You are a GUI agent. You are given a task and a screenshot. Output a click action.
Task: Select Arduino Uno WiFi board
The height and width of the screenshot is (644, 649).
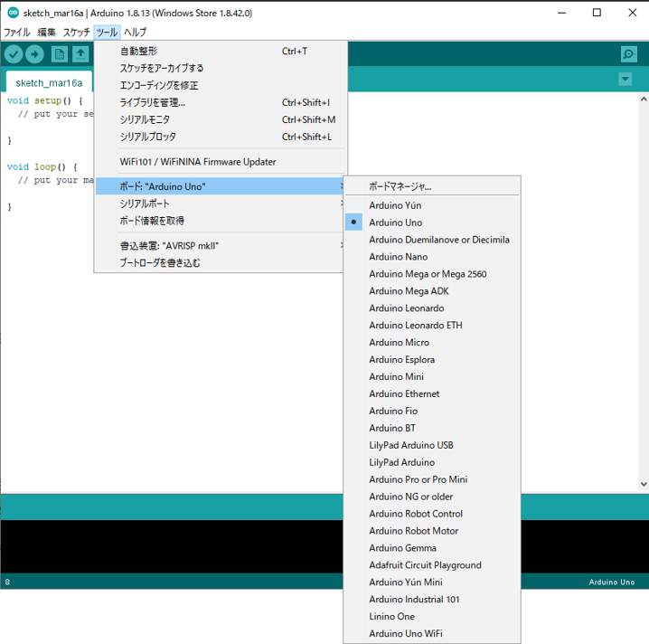pos(432,633)
